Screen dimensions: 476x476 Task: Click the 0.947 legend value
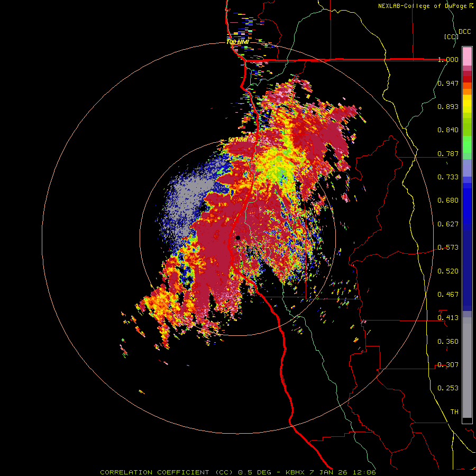point(448,83)
